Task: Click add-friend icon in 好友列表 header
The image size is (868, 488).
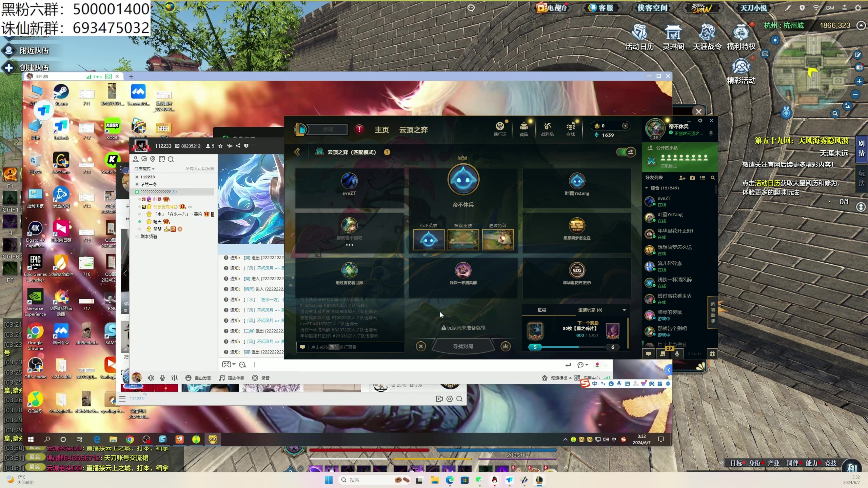Action: [682, 178]
